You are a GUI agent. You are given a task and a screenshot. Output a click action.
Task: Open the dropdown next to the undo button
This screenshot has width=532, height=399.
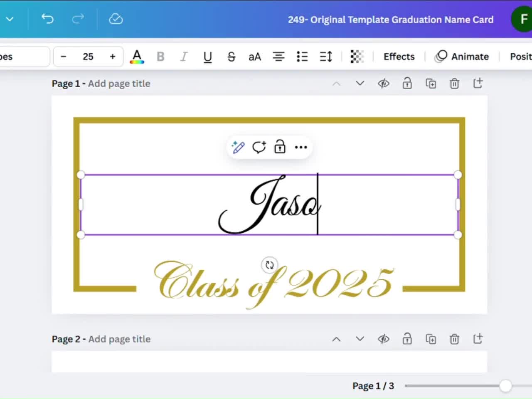tap(9, 19)
